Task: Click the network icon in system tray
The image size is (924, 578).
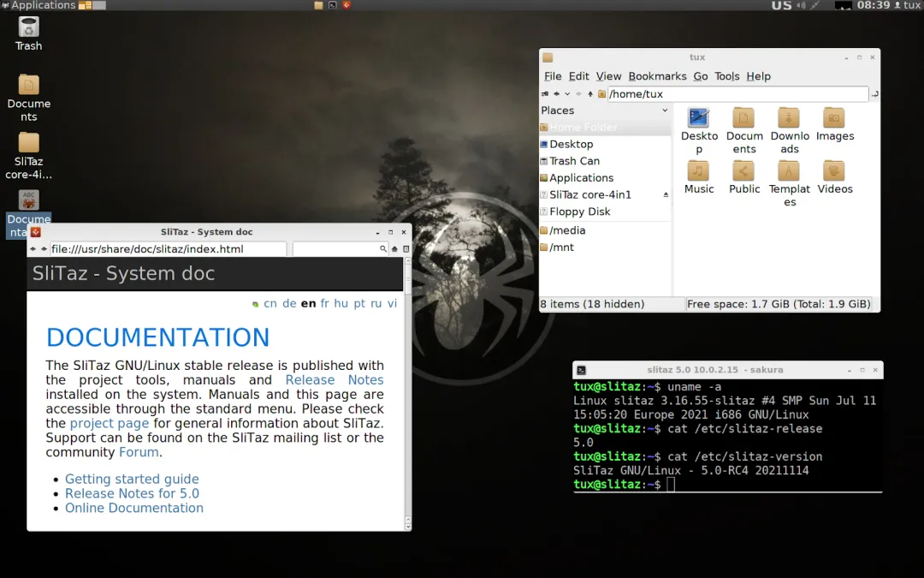Action: coord(815,5)
